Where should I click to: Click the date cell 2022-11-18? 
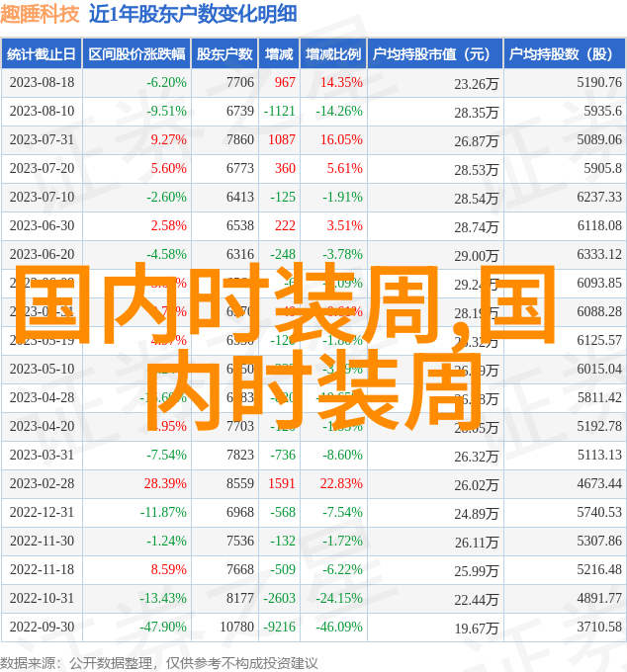pos(42,570)
